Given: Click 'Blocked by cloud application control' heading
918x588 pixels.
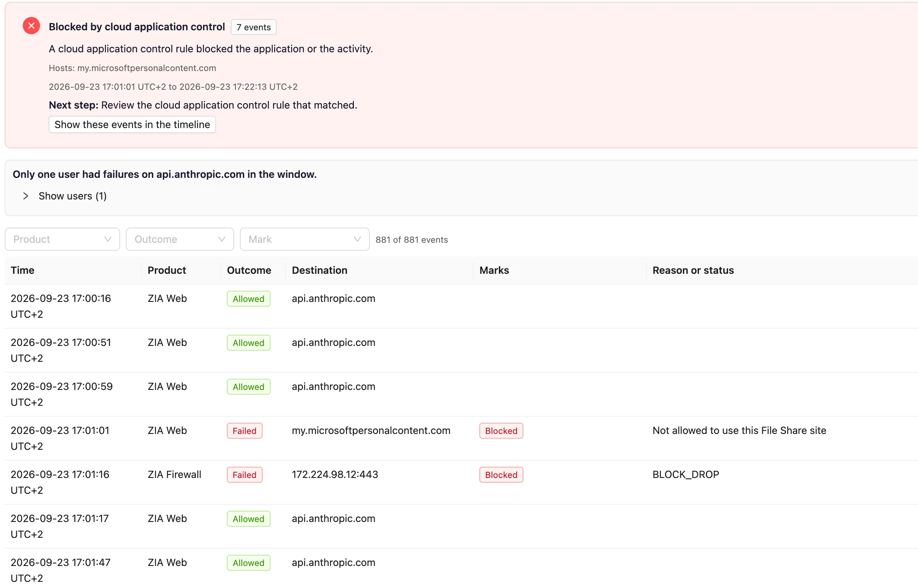Looking at the screenshot, I should click(x=137, y=27).
